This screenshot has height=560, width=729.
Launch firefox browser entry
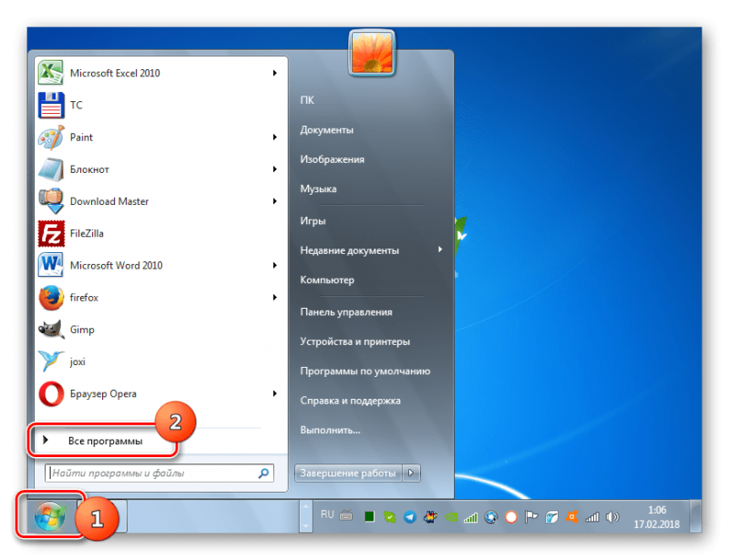pos(160,298)
